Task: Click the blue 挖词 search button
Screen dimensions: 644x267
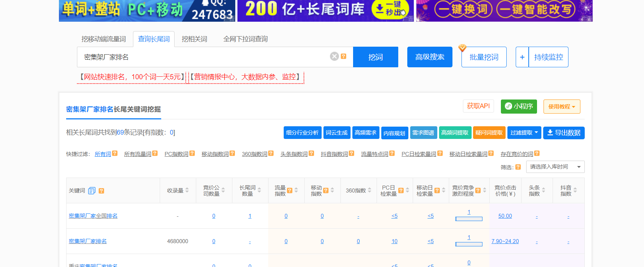Action: (x=375, y=57)
